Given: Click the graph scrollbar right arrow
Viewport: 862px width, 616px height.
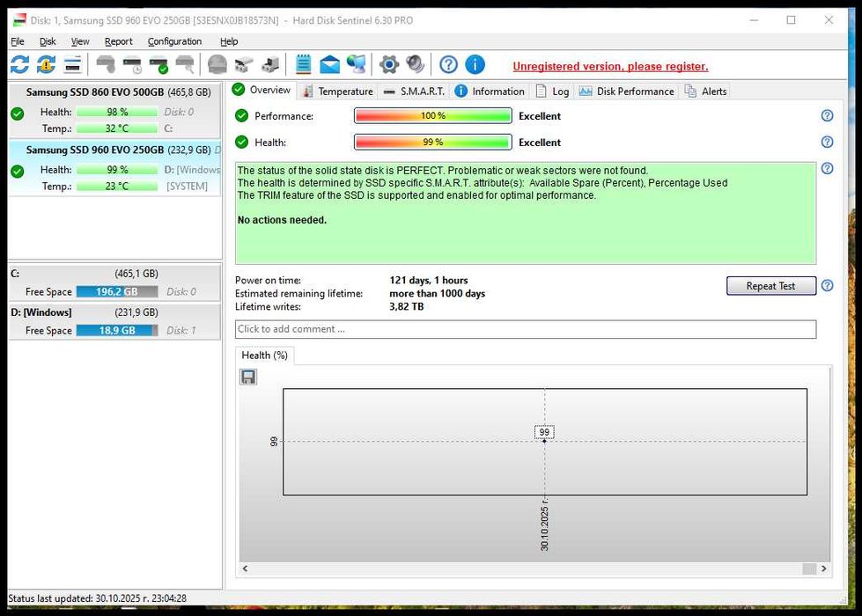Looking at the screenshot, I should tap(823, 568).
